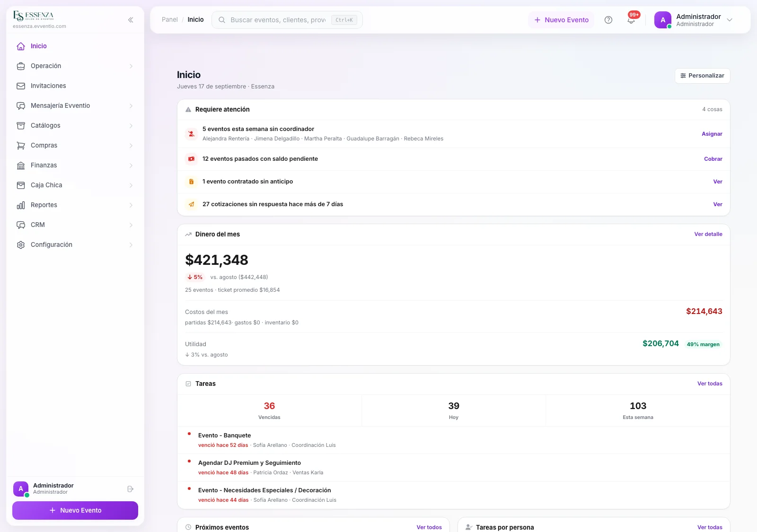Expand the Reportes submenu chevron

(x=131, y=205)
